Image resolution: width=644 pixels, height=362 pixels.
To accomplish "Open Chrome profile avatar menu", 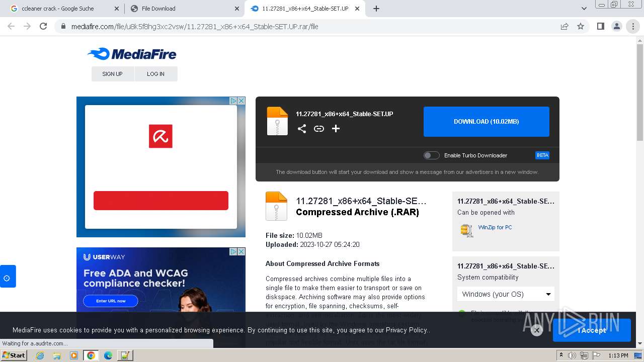I will click(x=616, y=27).
